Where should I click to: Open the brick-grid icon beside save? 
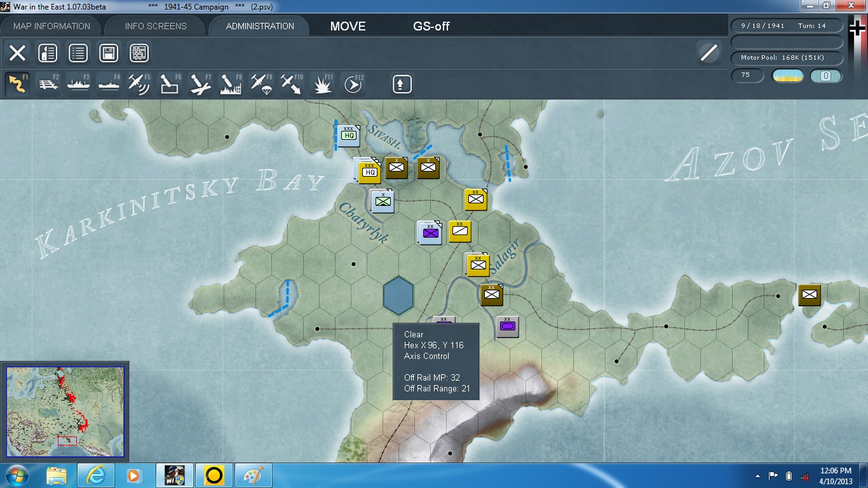coord(139,53)
